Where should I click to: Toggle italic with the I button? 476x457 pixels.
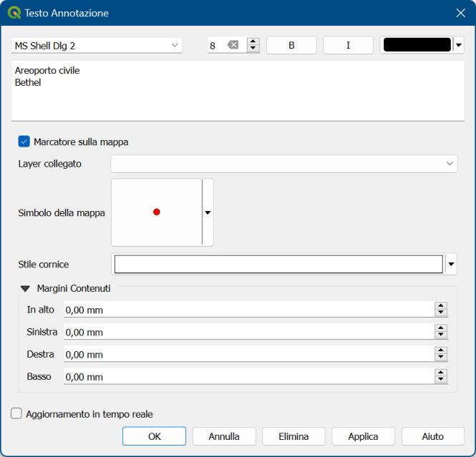pyautogui.click(x=348, y=45)
